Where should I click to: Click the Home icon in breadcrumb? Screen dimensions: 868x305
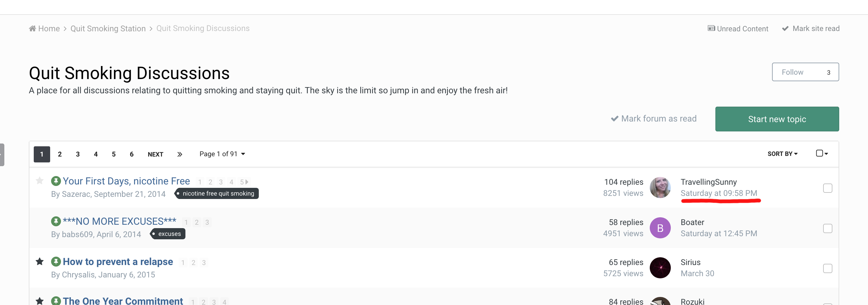(32, 28)
